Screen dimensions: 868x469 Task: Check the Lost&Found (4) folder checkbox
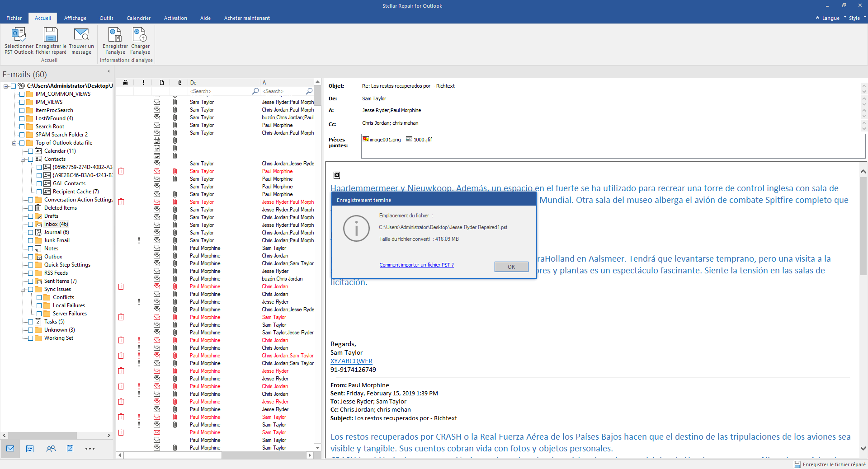coord(22,118)
